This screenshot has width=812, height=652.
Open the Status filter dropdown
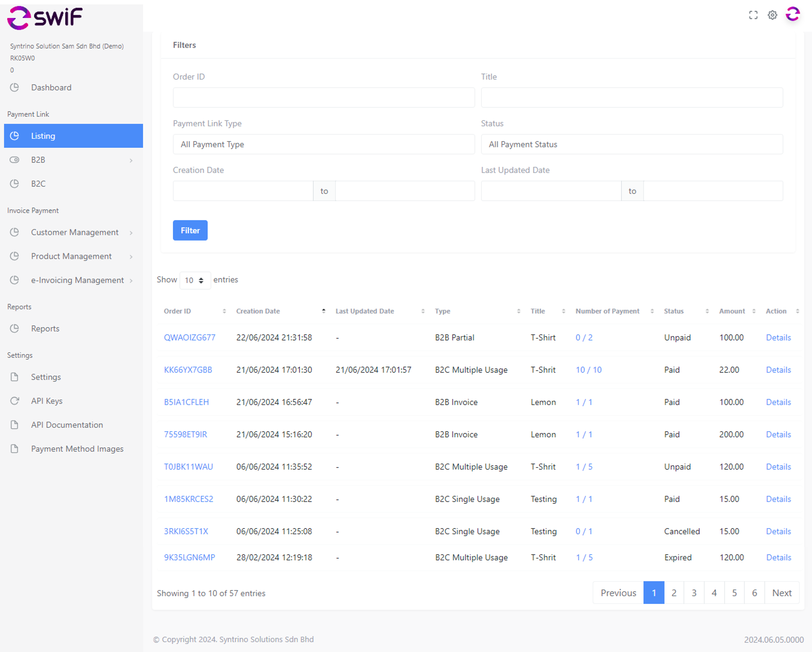pos(632,144)
